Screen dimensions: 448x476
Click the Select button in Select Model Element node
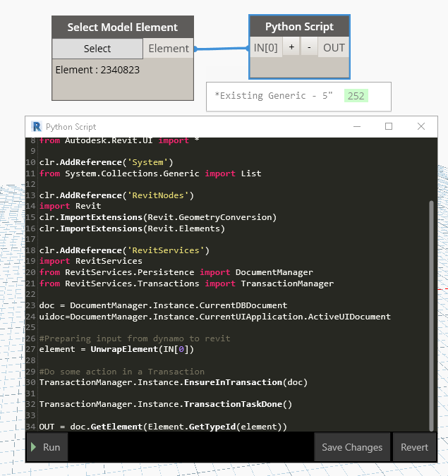(x=97, y=49)
